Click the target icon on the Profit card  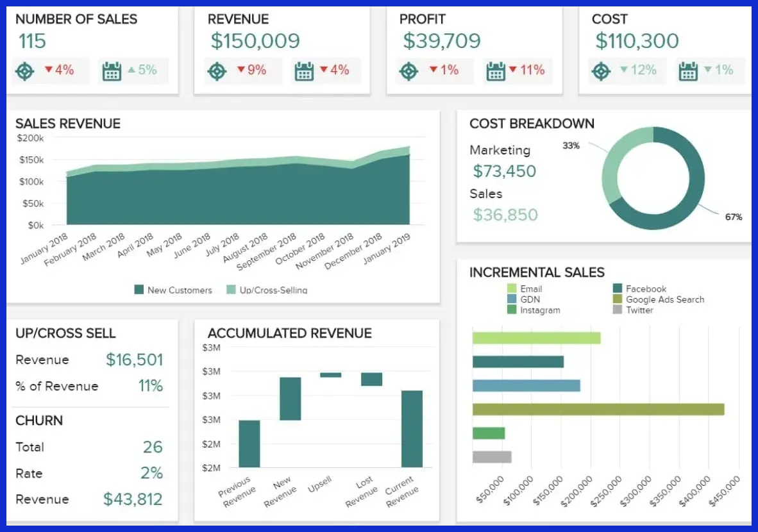[x=409, y=71]
